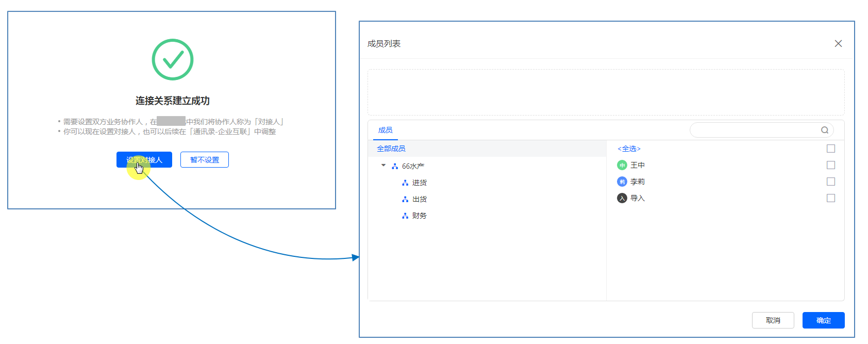Click the 66水产 organization icon
Screen dimensions: 868x344
coord(395,166)
